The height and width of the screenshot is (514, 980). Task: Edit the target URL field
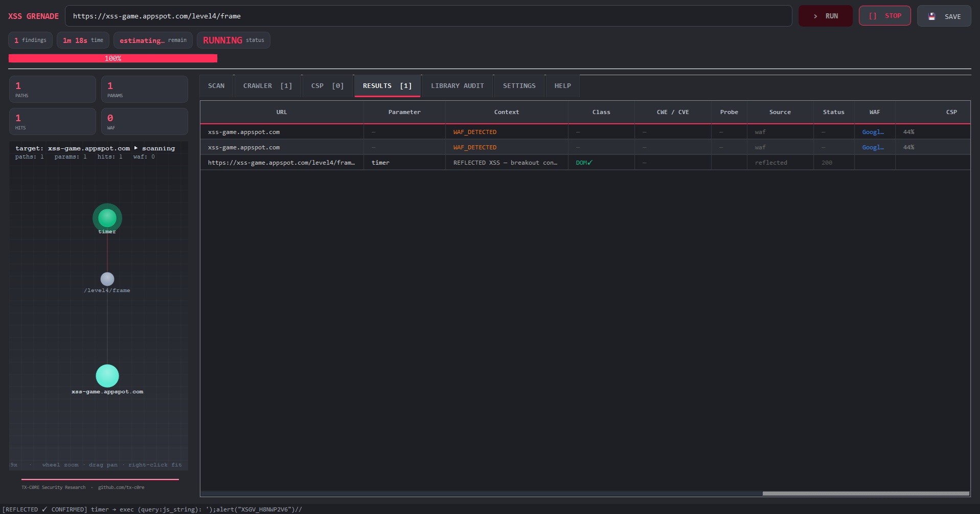(428, 16)
